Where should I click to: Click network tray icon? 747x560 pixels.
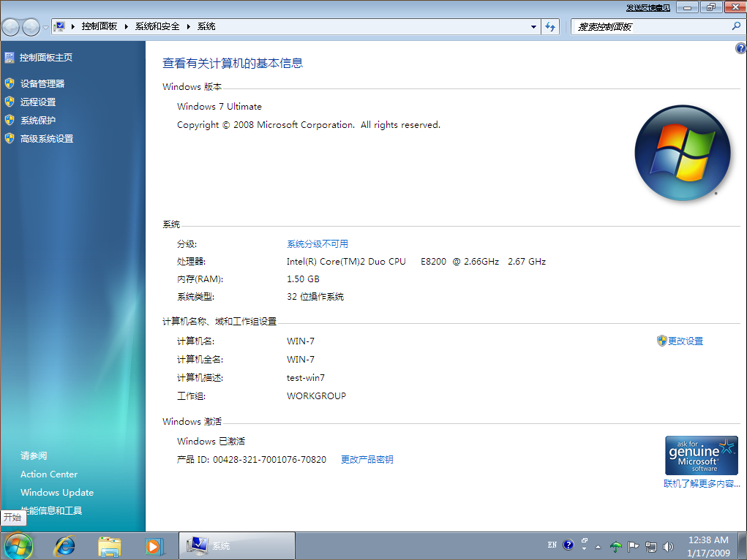tap(650, 547)
